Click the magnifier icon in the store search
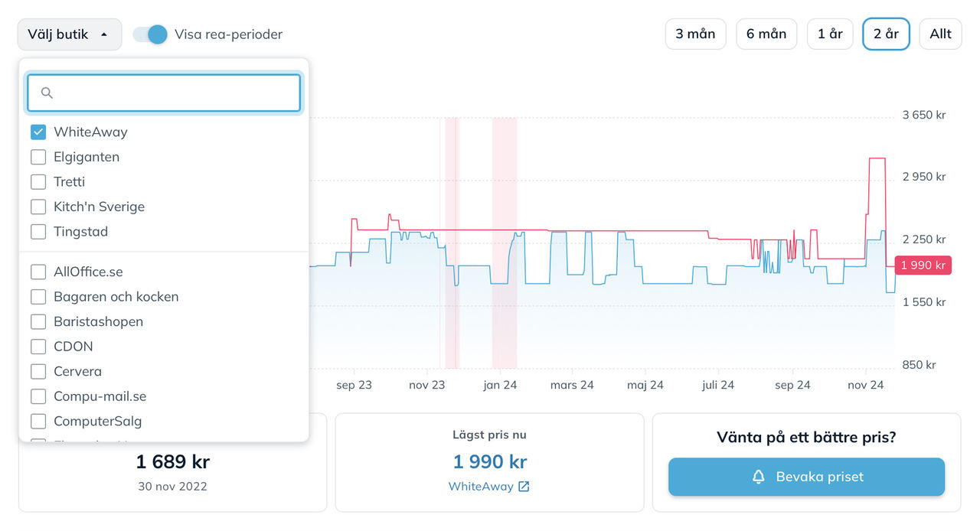 (x=47, y=93)
